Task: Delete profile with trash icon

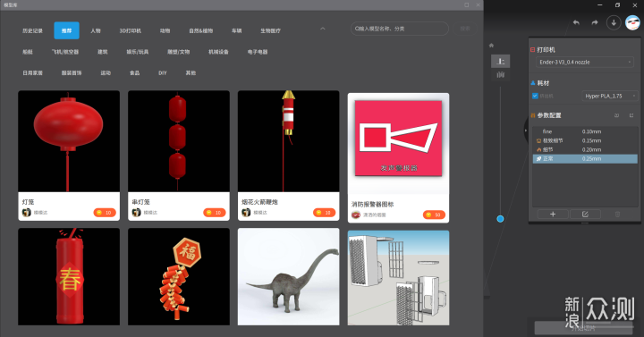Action: [x=617, y=215]
